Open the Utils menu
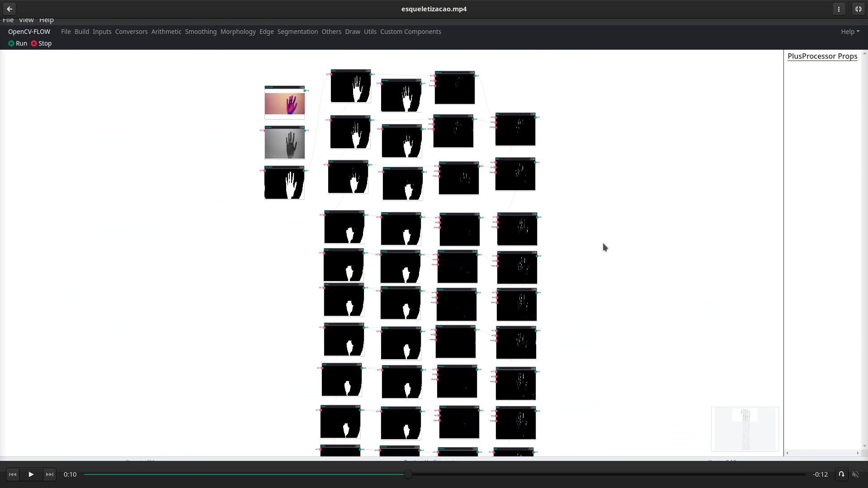 (x=370, y=32)
